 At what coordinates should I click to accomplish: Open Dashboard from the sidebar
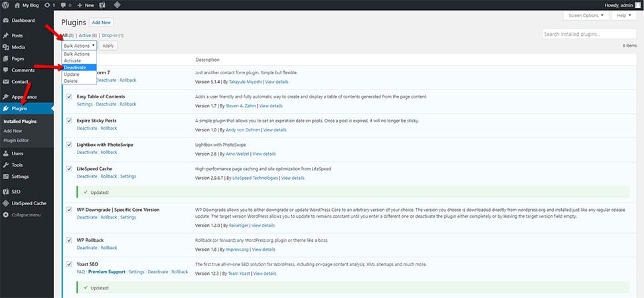click(23, 21)
